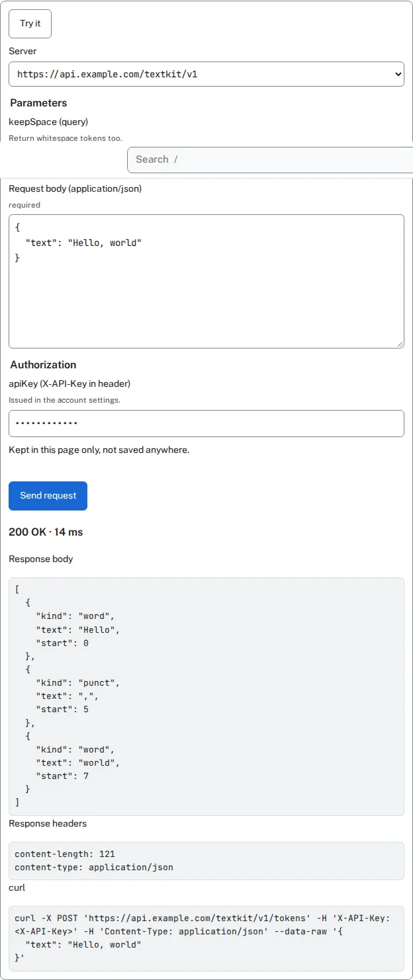This screenshot has width=413, height=980.
Task: Click the "text": "Hello" line in response
Action: click(x=78, y=630)
